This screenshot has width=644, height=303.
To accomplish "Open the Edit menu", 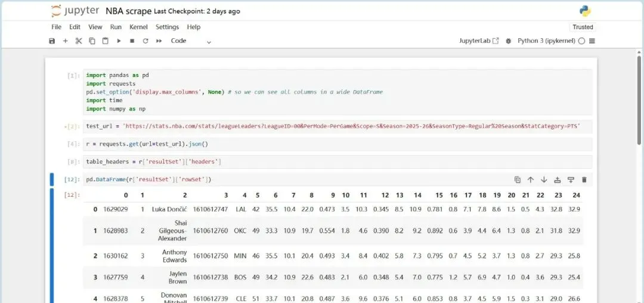I will pyautogui.click(x=75, y=27).
